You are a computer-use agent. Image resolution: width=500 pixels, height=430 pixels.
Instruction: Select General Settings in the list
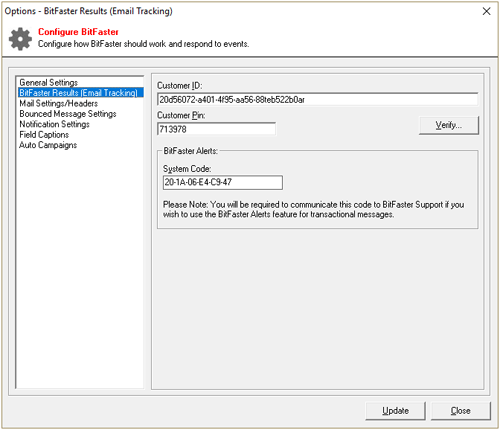coord(48,82)
